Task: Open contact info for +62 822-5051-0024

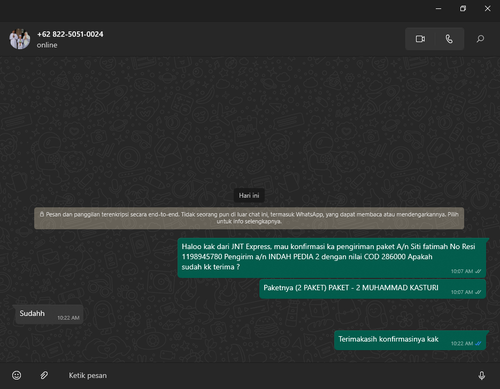Action: coord(70,34)
